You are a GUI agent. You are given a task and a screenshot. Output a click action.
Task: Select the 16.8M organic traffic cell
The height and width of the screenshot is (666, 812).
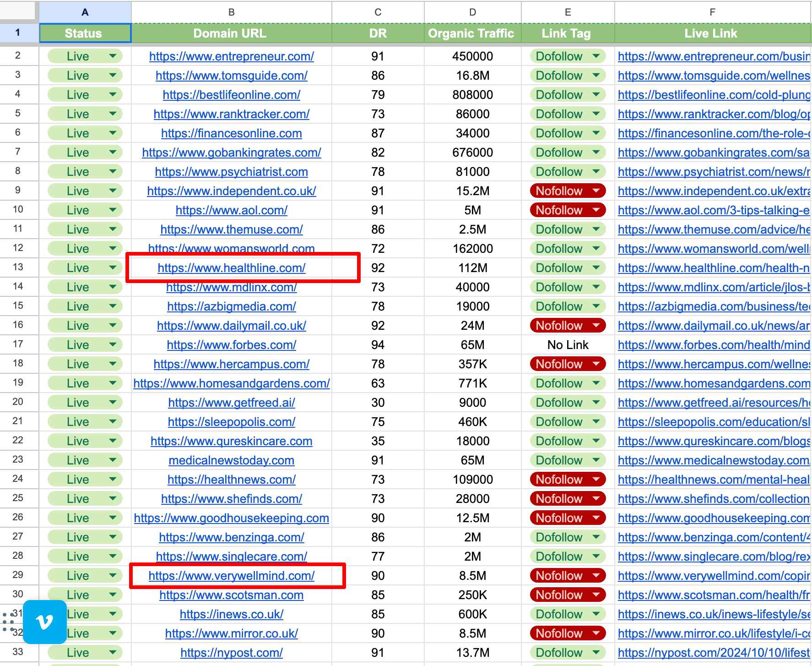[473, 76]
